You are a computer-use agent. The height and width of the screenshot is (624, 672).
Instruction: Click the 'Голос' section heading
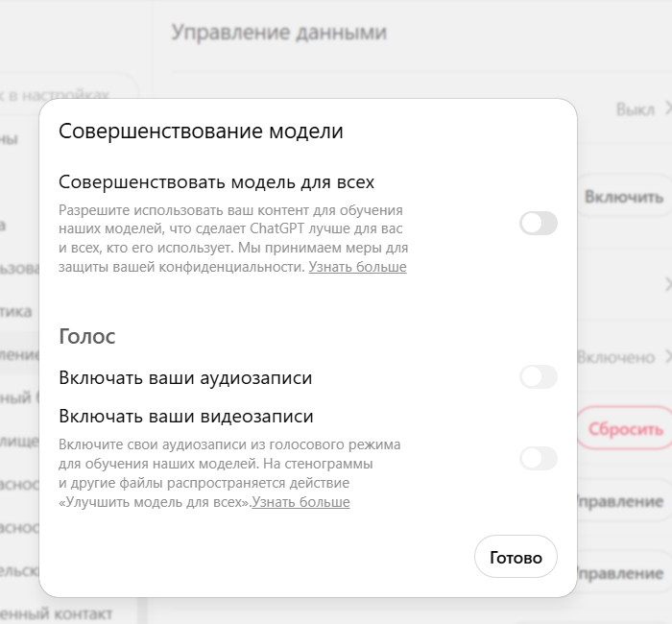[87, 336]
